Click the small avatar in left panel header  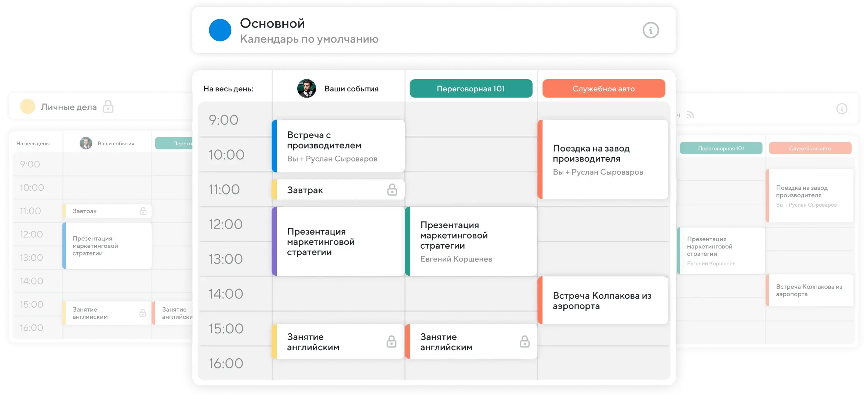click(86, 143)
